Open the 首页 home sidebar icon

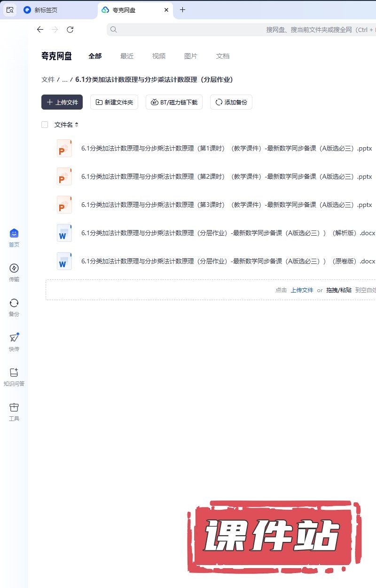(14, 233)
